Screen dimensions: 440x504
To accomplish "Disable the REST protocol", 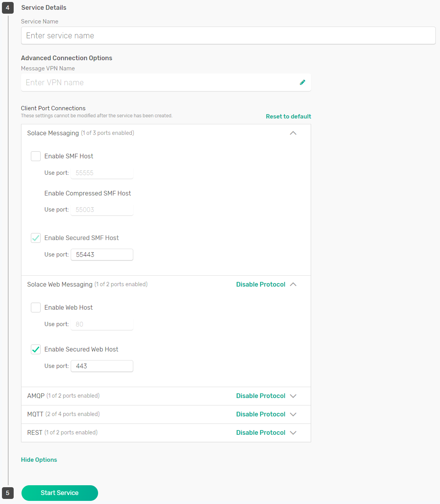I will coord(261,432).
